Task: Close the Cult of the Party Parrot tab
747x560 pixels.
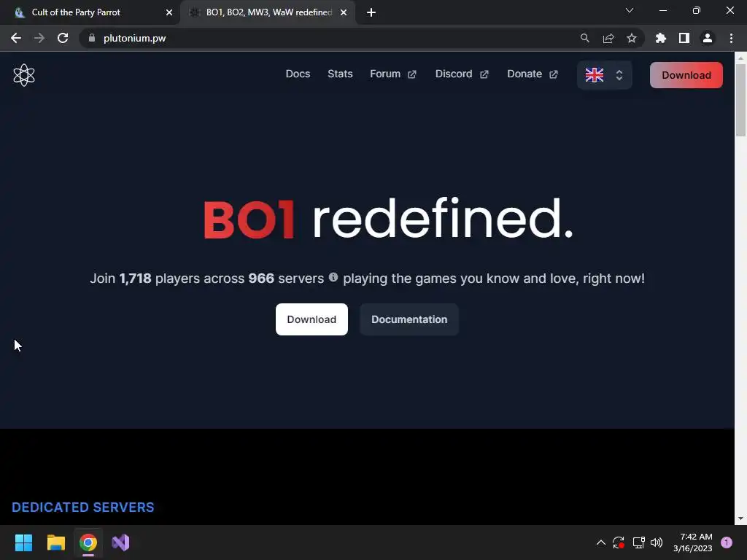Action: coord(169,12)
